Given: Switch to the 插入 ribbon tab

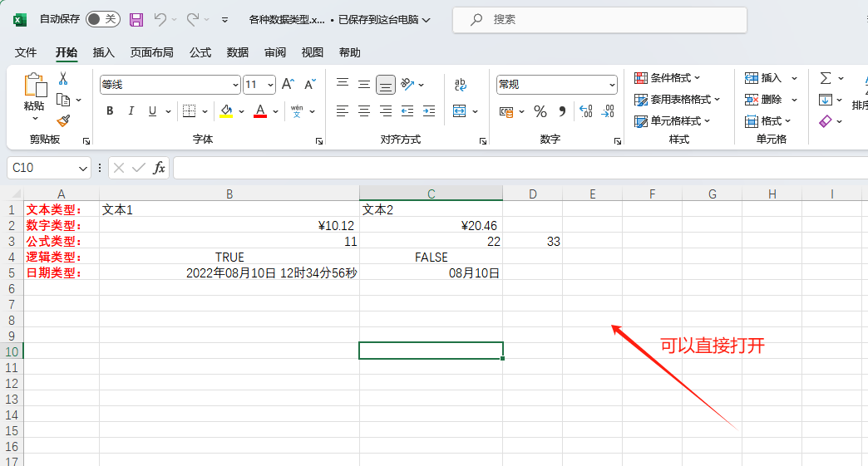Looking at the screenshot, I should click(104, 52).
